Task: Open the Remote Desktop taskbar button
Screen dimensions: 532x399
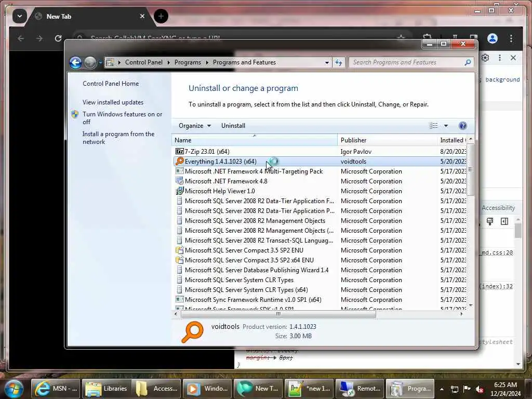Action: (360, 389)
